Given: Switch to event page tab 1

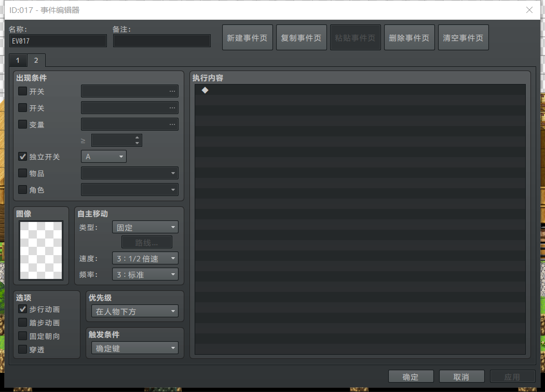Looking at the screenshot, I should (18, 61).
